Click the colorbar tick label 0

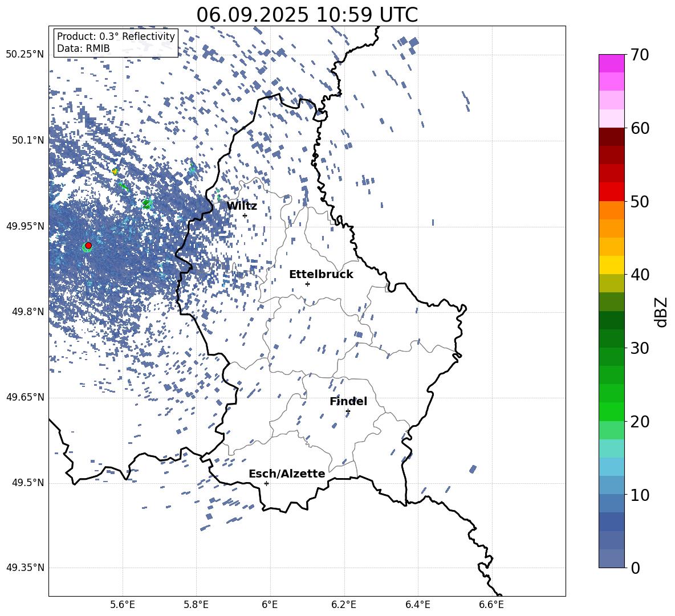pos(635,568)
